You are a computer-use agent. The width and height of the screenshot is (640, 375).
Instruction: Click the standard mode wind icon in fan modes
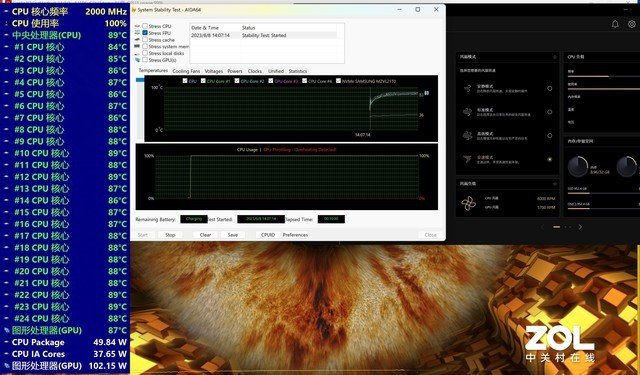click(468, 112)
